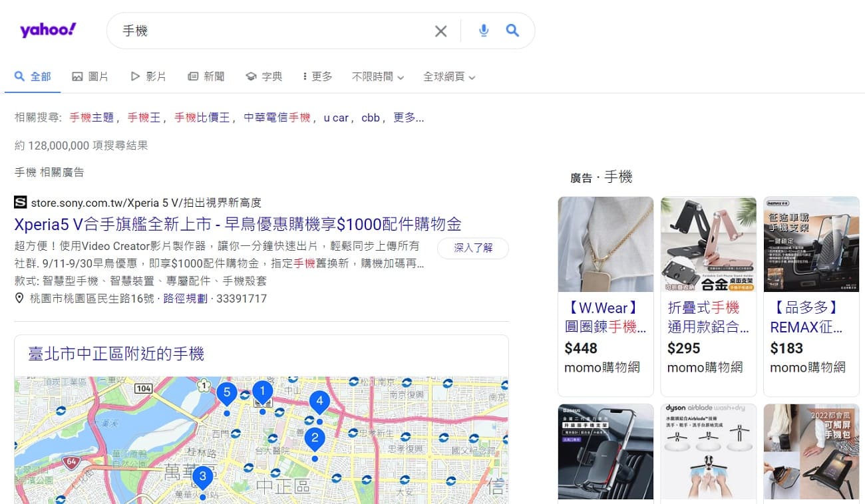Click the 深入了解 button
The image size is (865, 504).
tap(473, 248)
